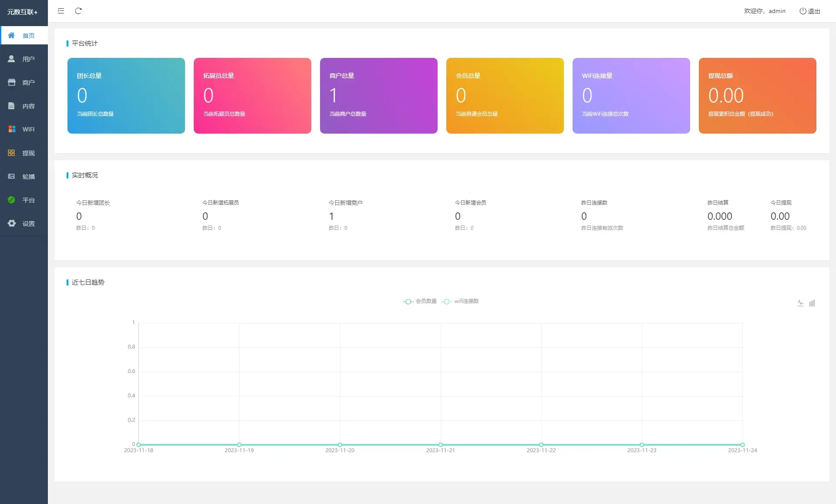Switch chart to bar view icon
This screenshot has width=836, height=504.
pos(812,303)
